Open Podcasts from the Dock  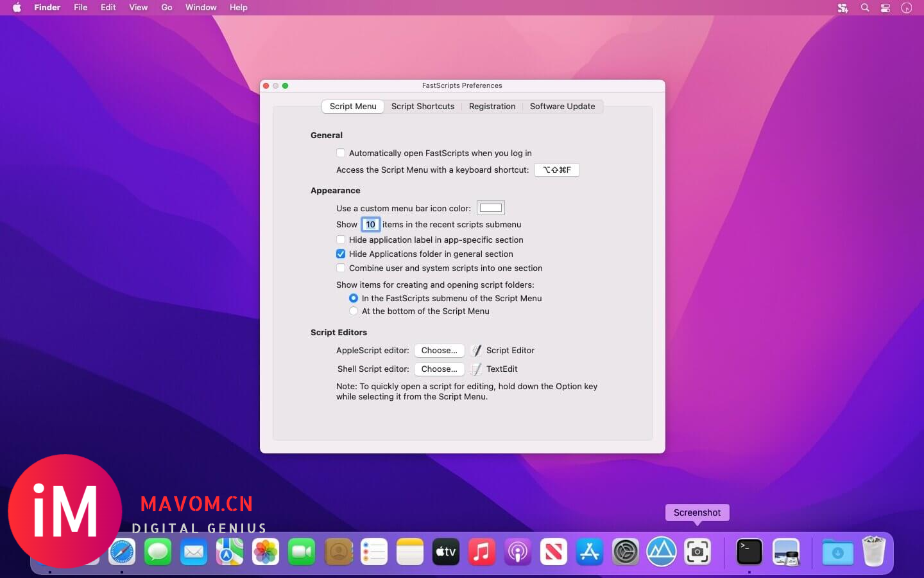518,552
